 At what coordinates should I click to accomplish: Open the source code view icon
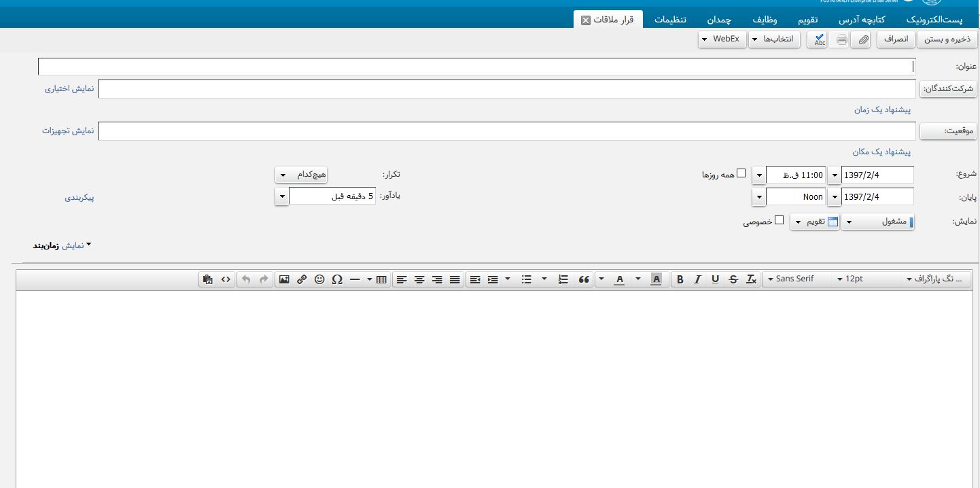[x=226, y=279]
